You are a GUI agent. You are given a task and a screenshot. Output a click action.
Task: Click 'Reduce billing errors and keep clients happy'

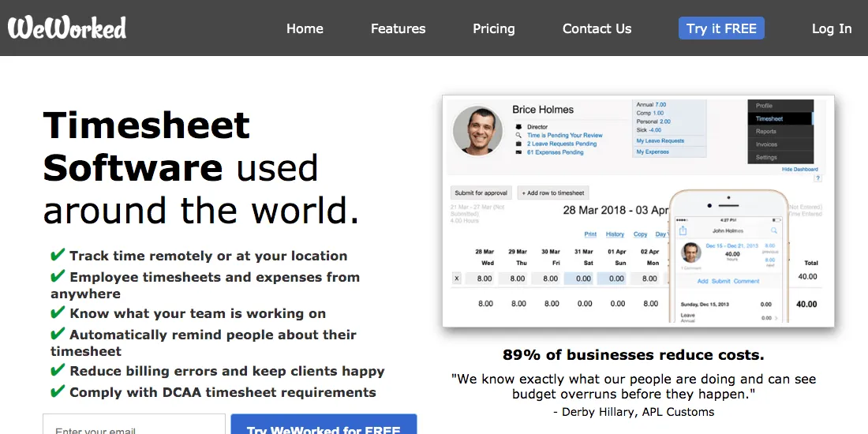[227, 371]
